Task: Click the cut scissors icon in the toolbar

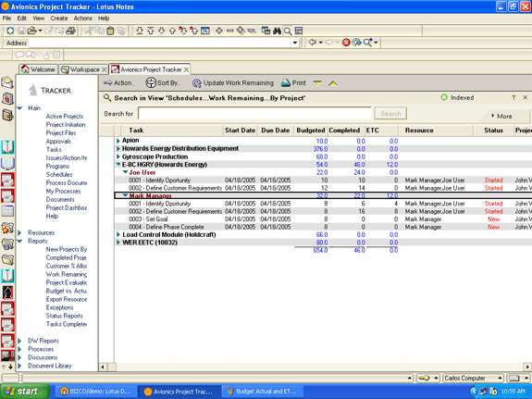Action: click(x=89, y=31)
